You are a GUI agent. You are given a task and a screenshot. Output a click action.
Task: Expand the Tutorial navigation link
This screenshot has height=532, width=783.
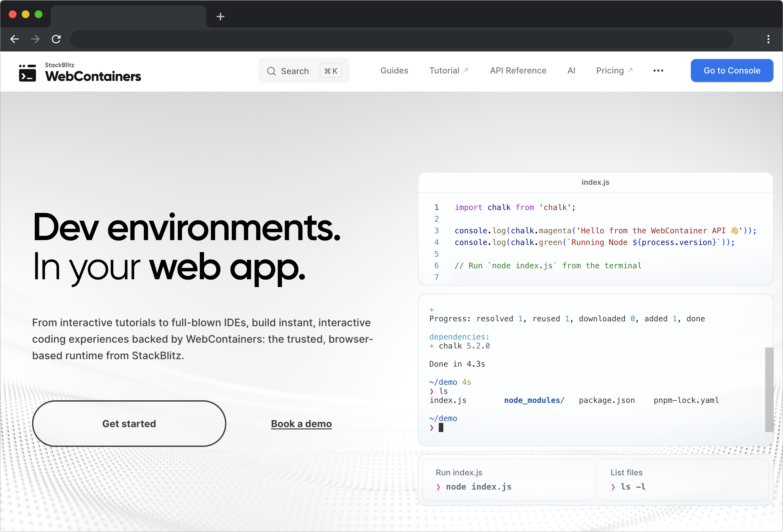[x=448, y=71]
